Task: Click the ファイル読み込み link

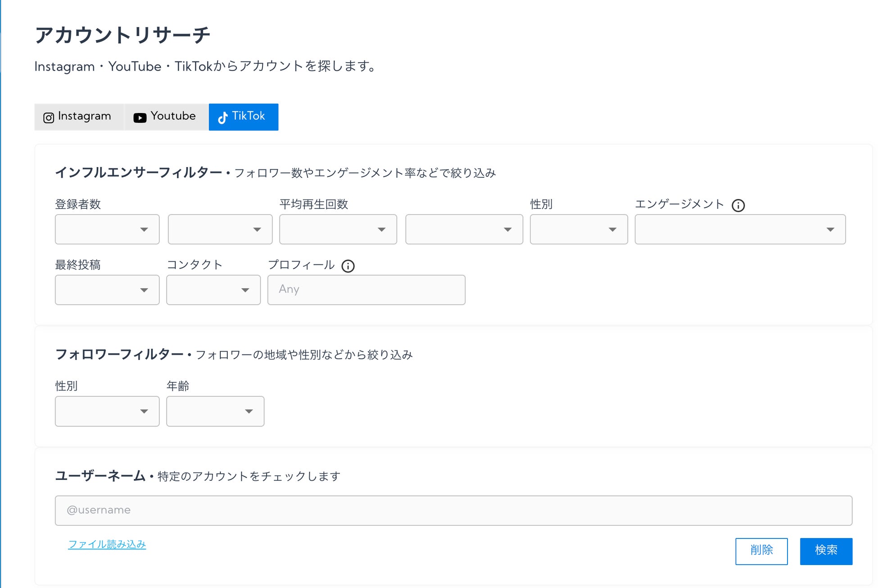Action: [107, 544]
